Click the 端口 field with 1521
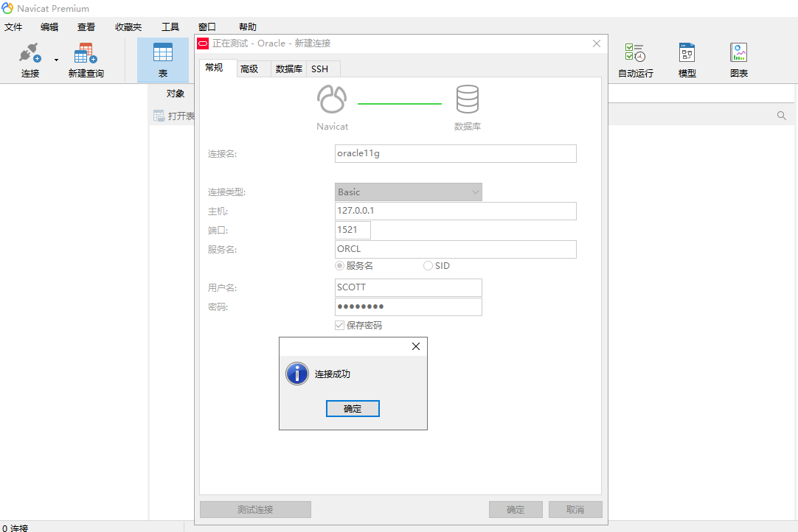798x532 pixels. pos(353,230)
